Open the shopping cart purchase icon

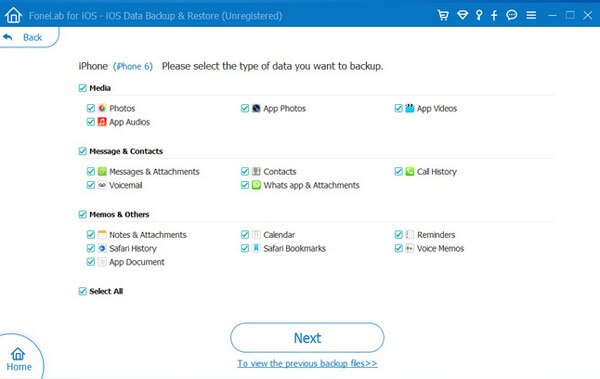tap(443, 15)
